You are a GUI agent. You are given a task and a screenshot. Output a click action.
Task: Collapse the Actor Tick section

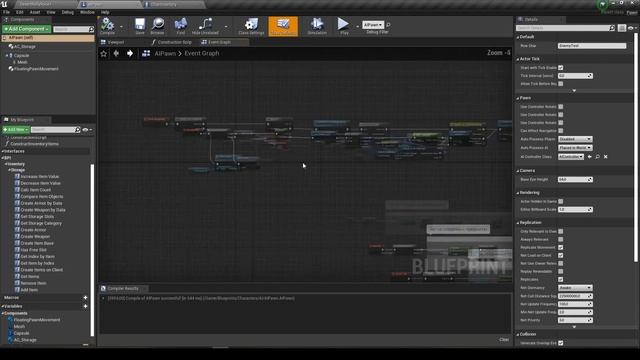518,59
